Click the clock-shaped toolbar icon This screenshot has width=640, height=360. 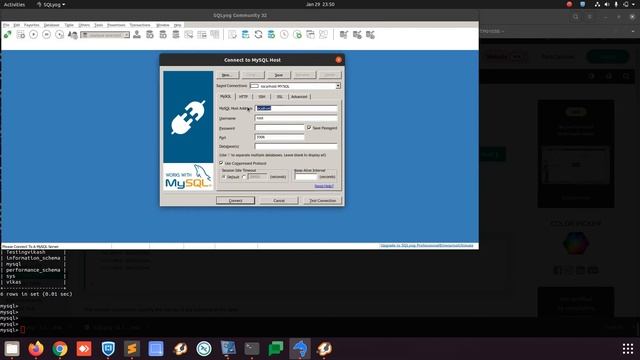click(284, 35)
